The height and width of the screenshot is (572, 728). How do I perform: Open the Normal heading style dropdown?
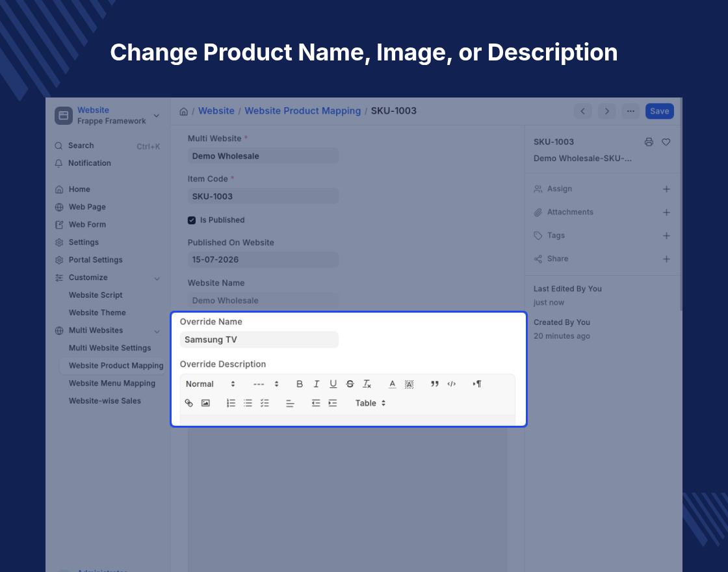[x=211, y=384]
